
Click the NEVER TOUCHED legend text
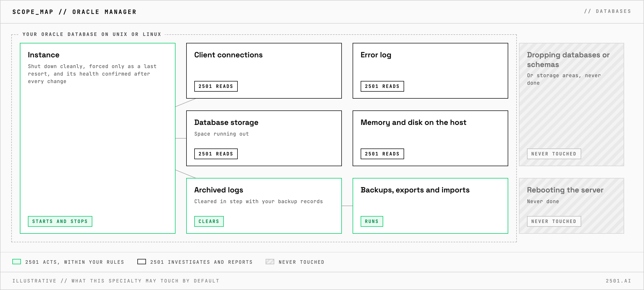pyautogui.click(x=302, y=262)
